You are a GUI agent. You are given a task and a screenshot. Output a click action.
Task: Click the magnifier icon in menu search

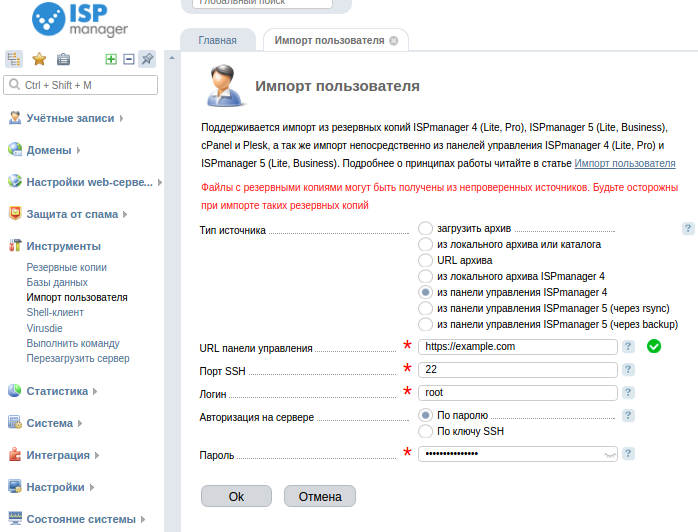[x=14, y=85]
